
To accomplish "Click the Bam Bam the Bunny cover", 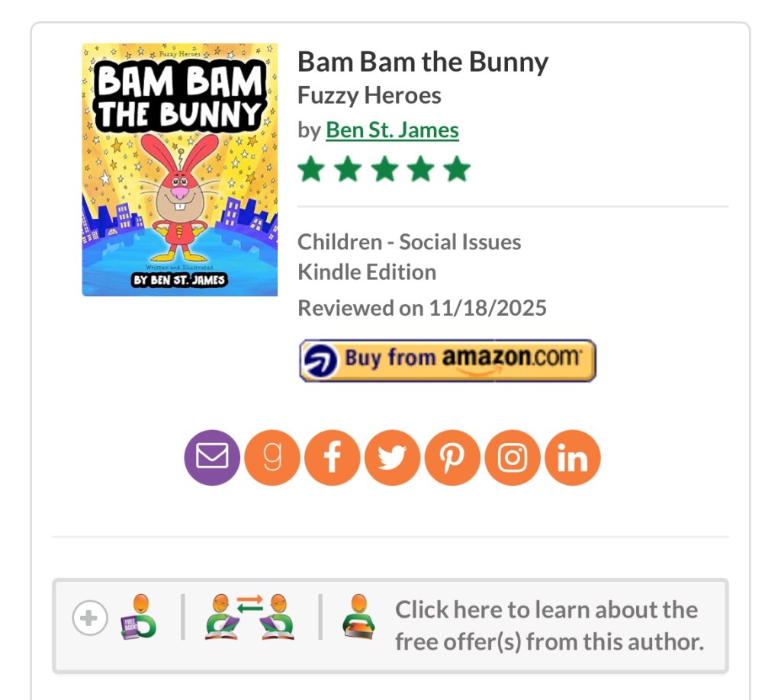I will [x=180, y=169].
